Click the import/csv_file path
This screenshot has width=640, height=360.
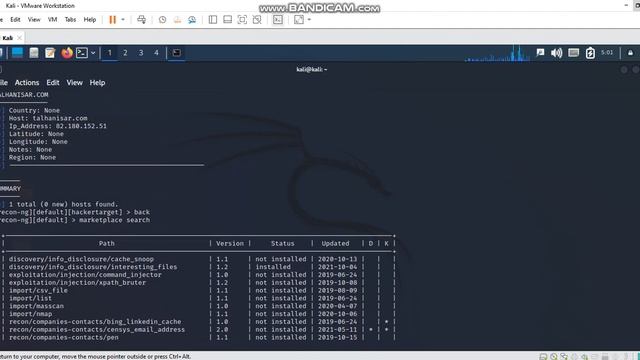point(38,290)
